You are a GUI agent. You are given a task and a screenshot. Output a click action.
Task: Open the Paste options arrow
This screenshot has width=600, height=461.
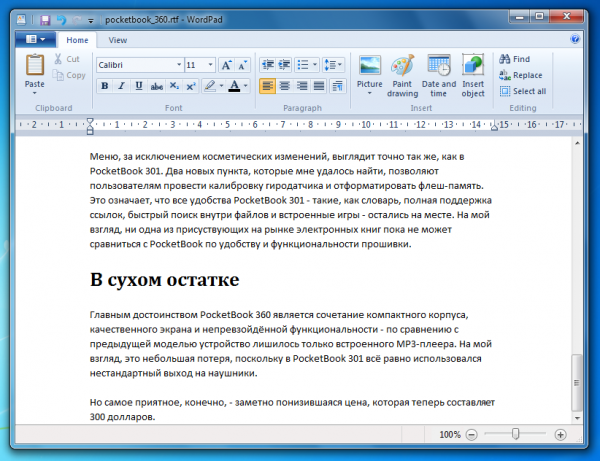point(34,93)
